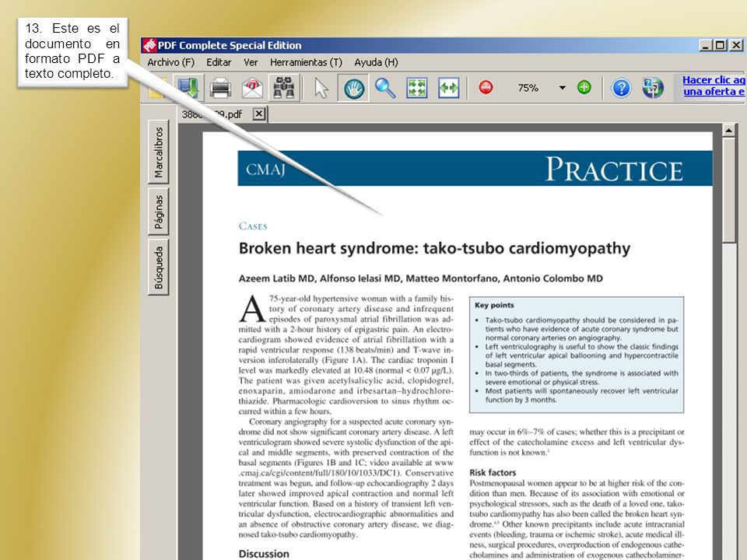This screenshot has height=560, width=747.
Task: Maximize the PDF Complete window
Action: [x=721, y=45]
